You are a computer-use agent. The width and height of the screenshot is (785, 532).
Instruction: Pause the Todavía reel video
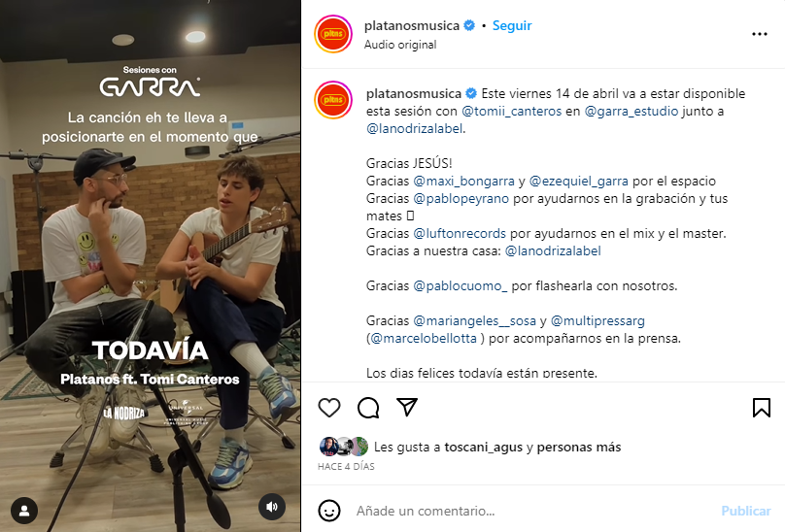pos(151,266)
